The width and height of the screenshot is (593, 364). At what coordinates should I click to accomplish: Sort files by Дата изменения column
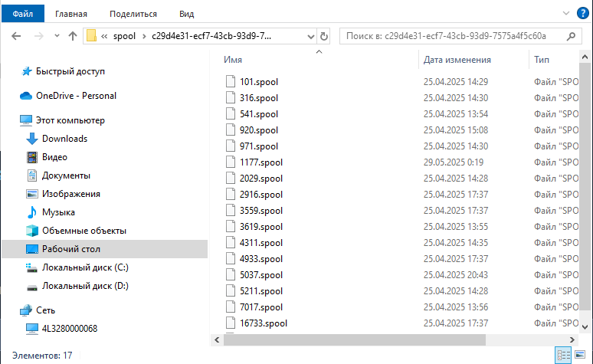click(457, 59)
